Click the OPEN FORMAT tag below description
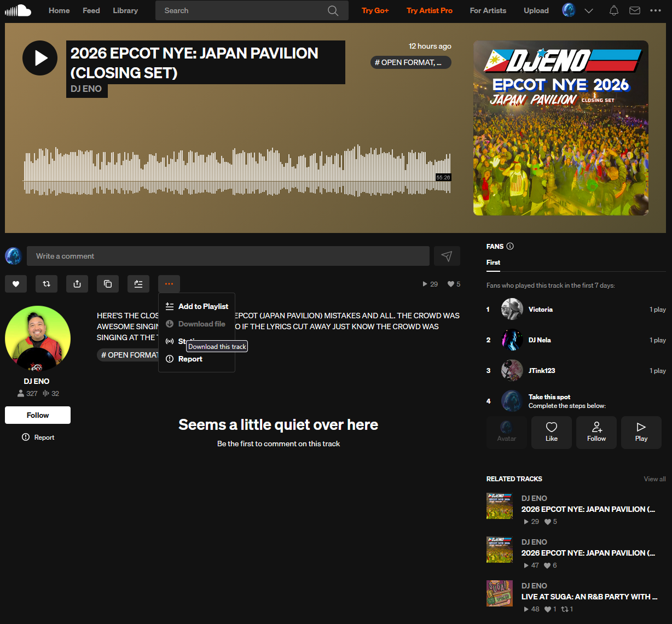672x624 pixels. (x=128, y=355)
